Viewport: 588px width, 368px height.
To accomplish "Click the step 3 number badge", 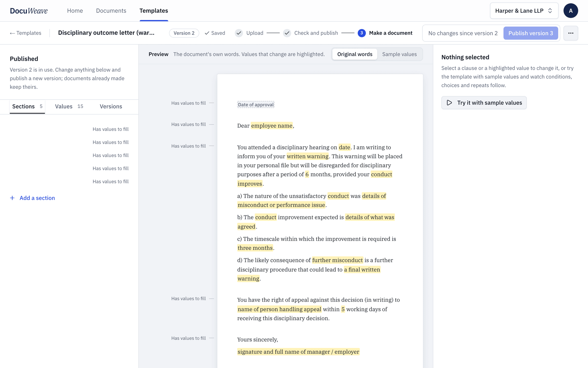I will [362, 33].
